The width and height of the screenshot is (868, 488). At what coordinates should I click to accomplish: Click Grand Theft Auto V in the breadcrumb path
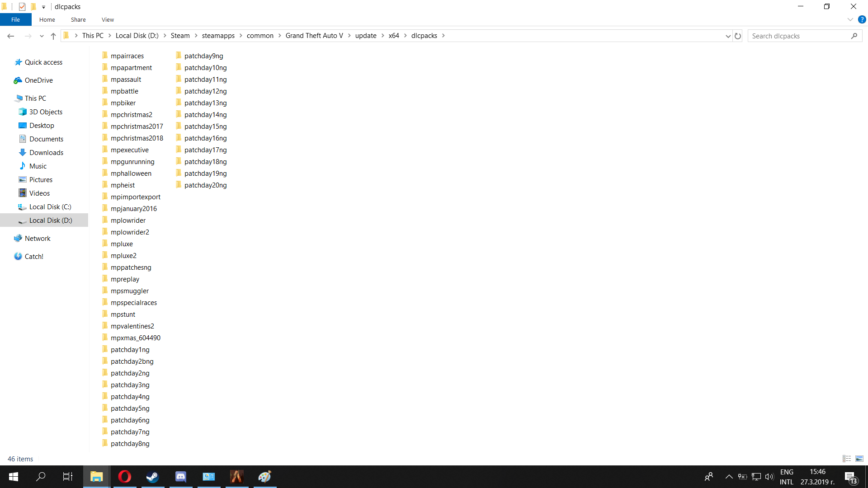[314, 36]
